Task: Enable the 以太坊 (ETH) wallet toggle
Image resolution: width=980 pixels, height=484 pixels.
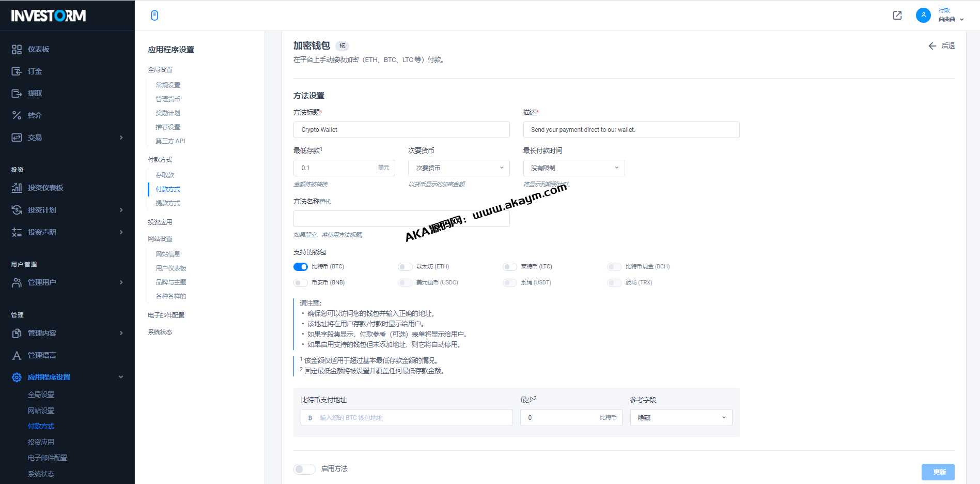Action: [405, 267]
